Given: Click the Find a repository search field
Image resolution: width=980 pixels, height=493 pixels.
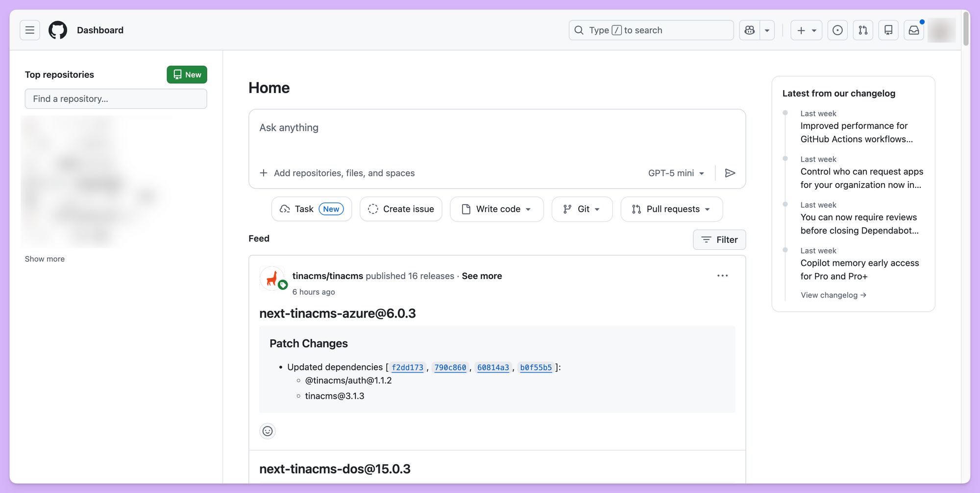Looking at the screenshot, I should pyautogui.click(x=116, y=98).
